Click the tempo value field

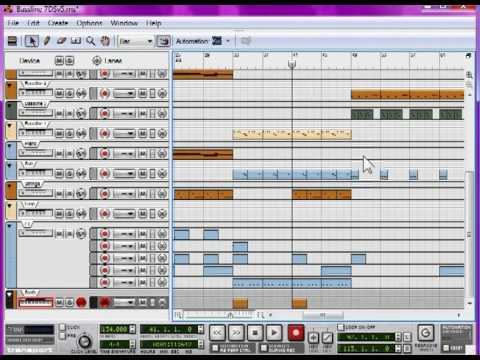click(x=114, y=329)
